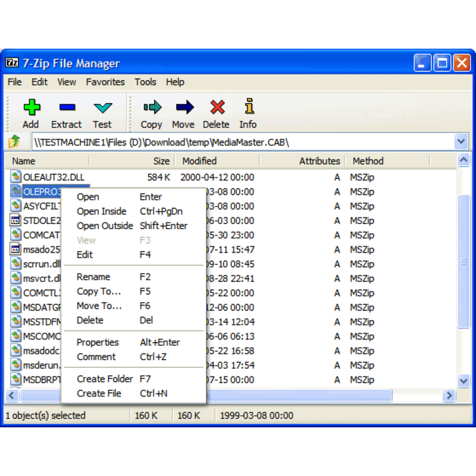This screenshot has width=476, height=476.
Task: Open the Info toolbar icon
Action: coord(248,108)
